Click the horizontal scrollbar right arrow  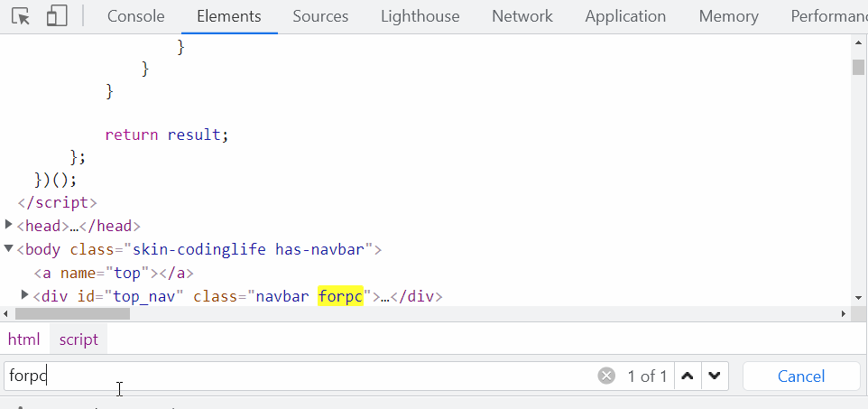pyautogui.click(x=844, y=313)
